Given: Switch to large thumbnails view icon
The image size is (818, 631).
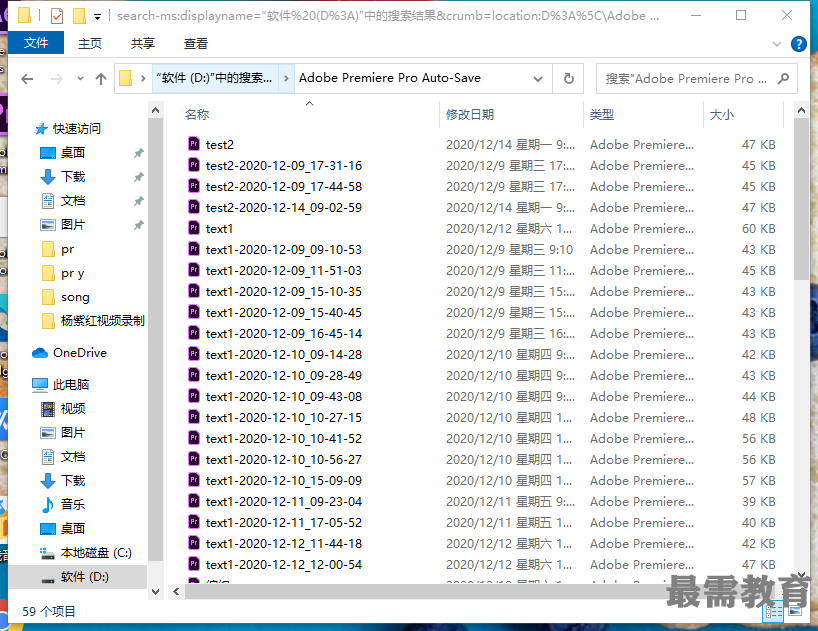Looking at the screenshot, I should (795, 612).
